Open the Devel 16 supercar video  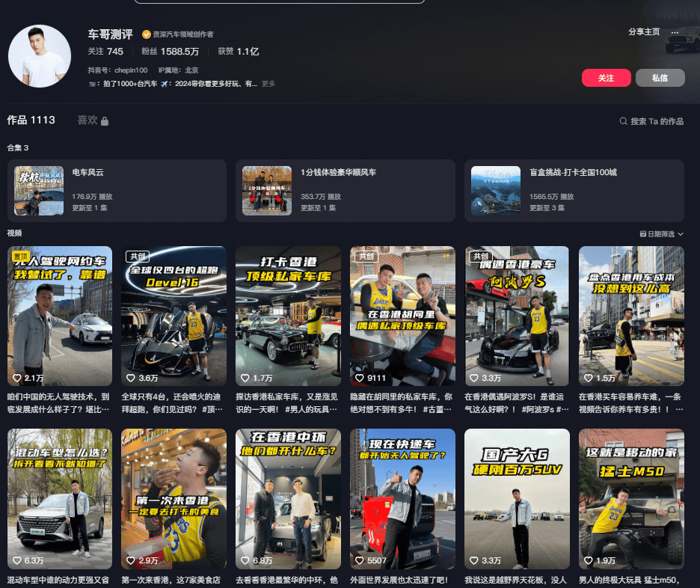(174, 316)
